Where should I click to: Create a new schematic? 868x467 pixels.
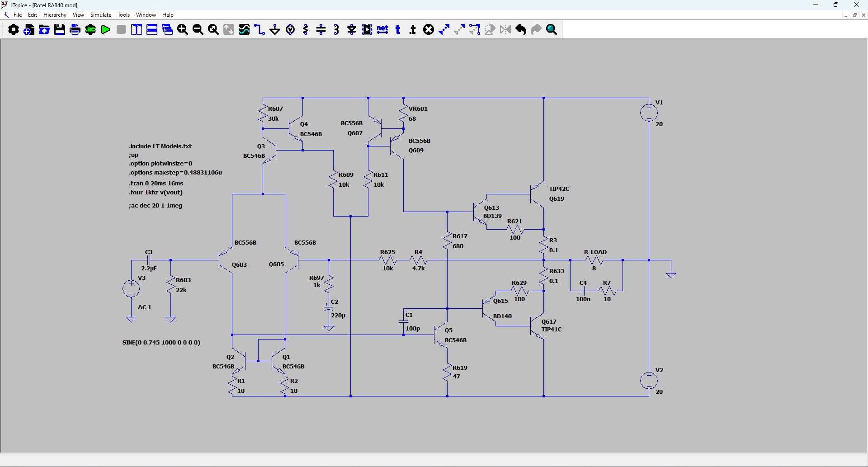tap(29, 30)
